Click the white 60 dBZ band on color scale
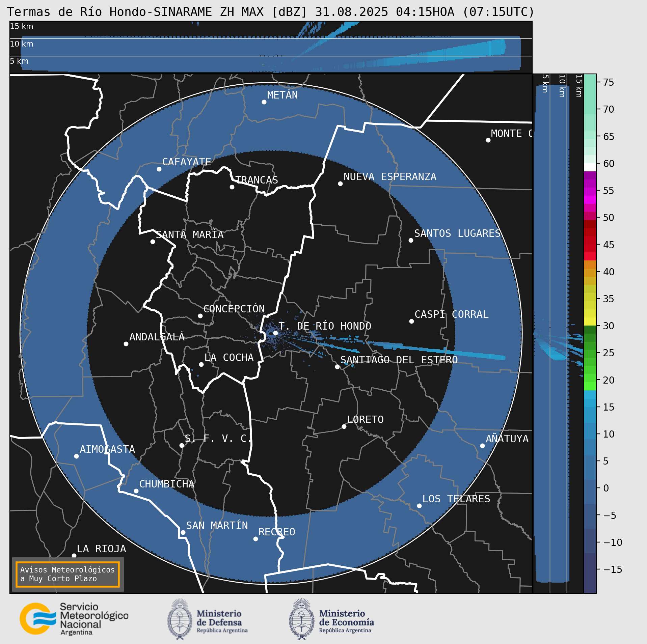 [590, 167]
